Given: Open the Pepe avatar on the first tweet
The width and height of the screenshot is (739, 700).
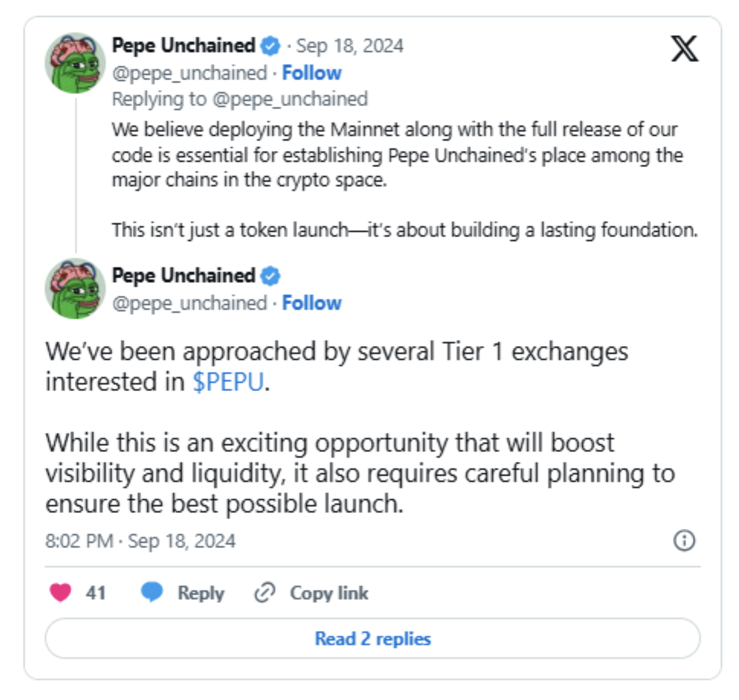Looking at the screenshot, I should tap(75, 63).
